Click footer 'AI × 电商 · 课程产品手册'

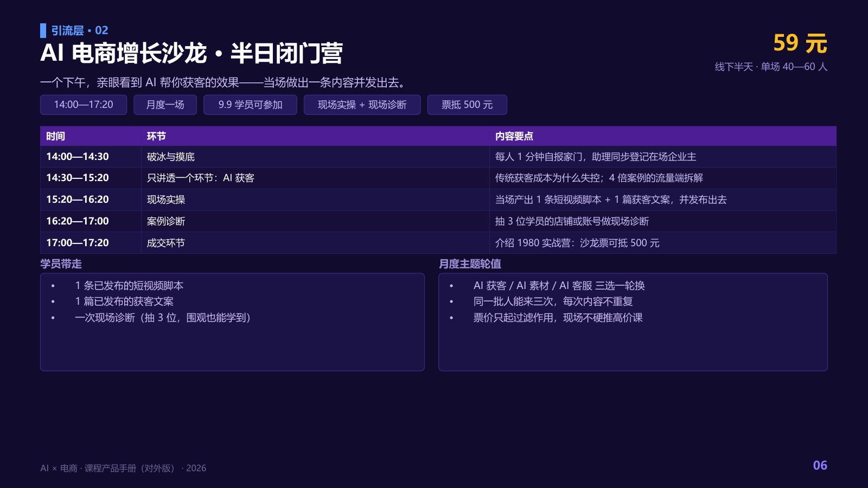point(123,468)
